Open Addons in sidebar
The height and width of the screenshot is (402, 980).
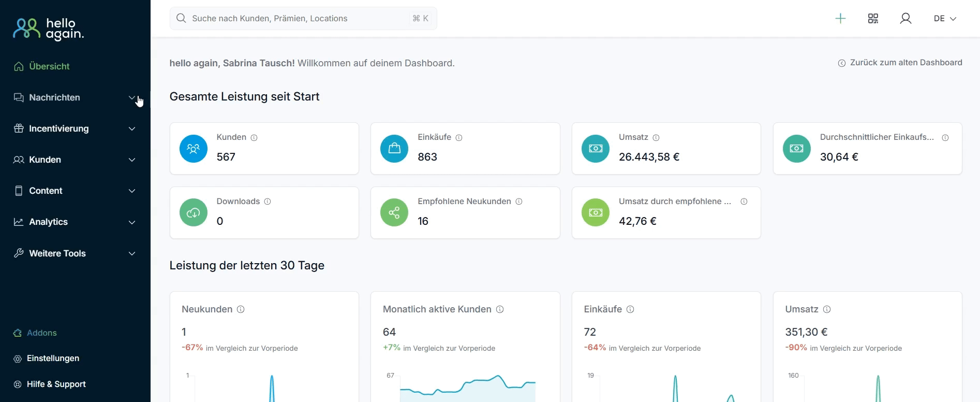[x=41, y=333]
